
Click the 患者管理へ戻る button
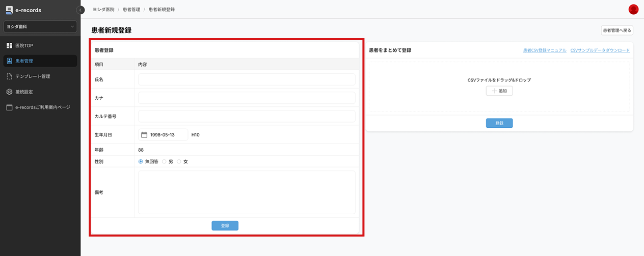click(617, 31)
